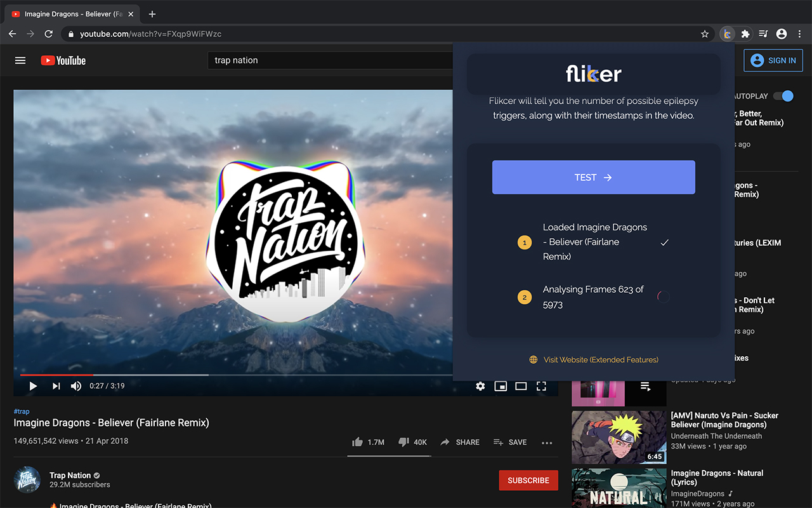
Task: Click the YouTube search field
Action: pos(330,60)
